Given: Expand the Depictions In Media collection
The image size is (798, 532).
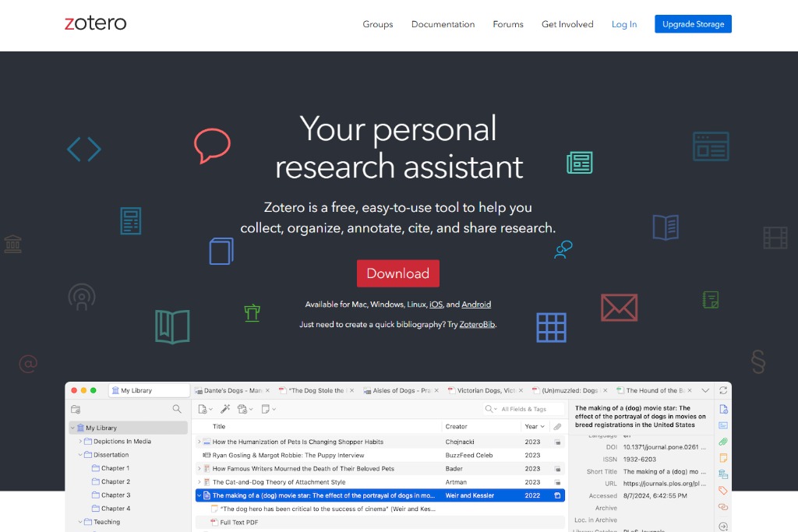Looking at the screenshot, I should tap(80, 442).
